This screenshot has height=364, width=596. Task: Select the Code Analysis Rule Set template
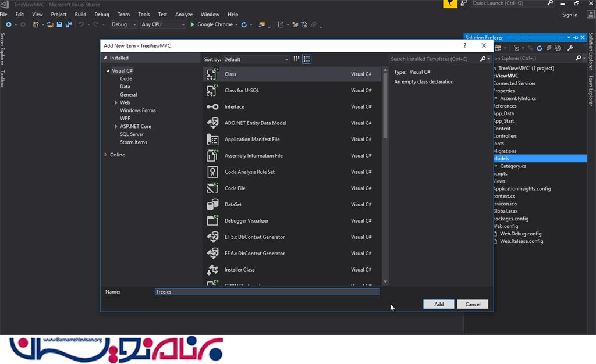click(292, 172)
